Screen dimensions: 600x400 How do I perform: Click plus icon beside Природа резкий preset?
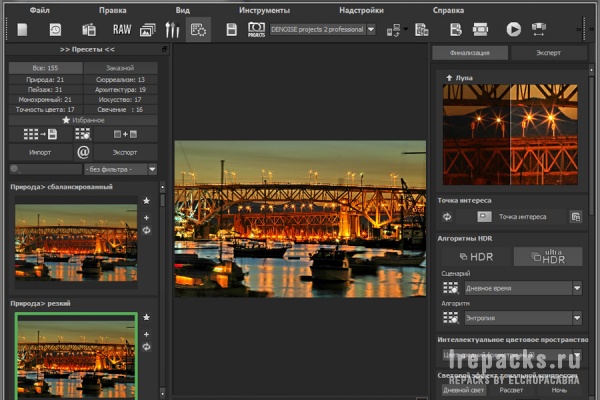pyautogui.click(x=146, y=334)
